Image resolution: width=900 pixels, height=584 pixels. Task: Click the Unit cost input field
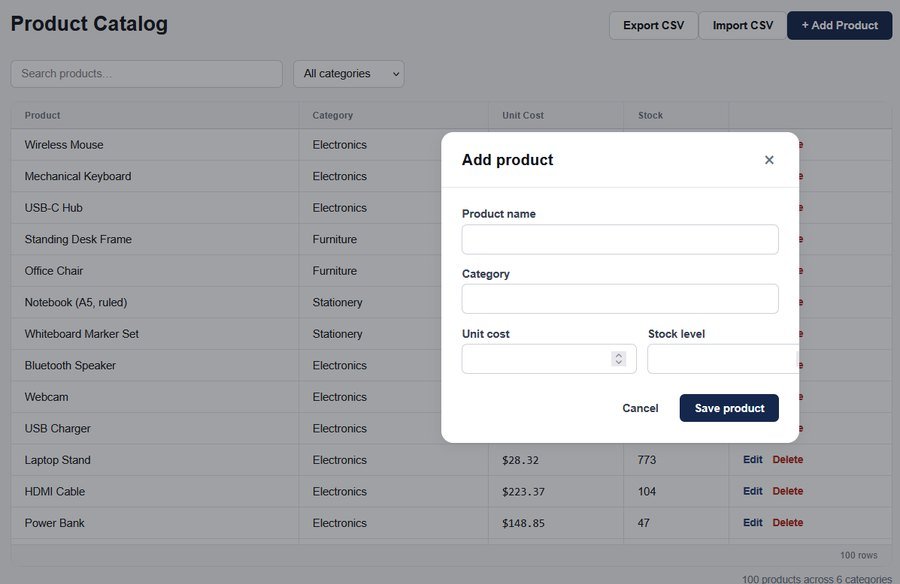tap(549, 359)
